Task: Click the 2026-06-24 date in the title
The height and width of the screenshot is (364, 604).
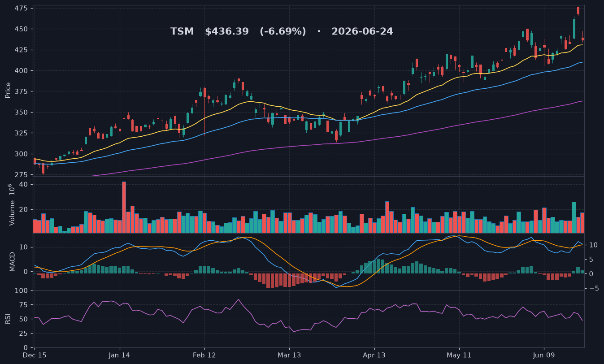Action: pyautogui.click(x=362, y=32)
